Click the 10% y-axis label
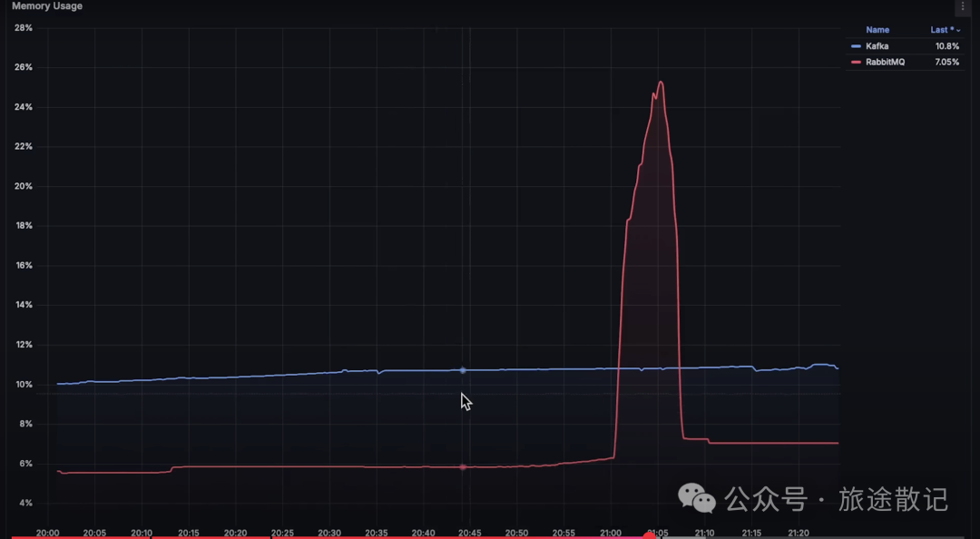980x539 pixels. click(23, 385)
